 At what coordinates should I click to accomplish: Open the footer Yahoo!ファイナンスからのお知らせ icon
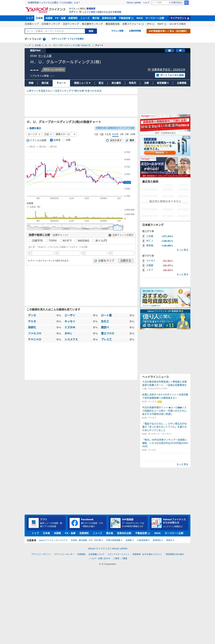[156, 523]
